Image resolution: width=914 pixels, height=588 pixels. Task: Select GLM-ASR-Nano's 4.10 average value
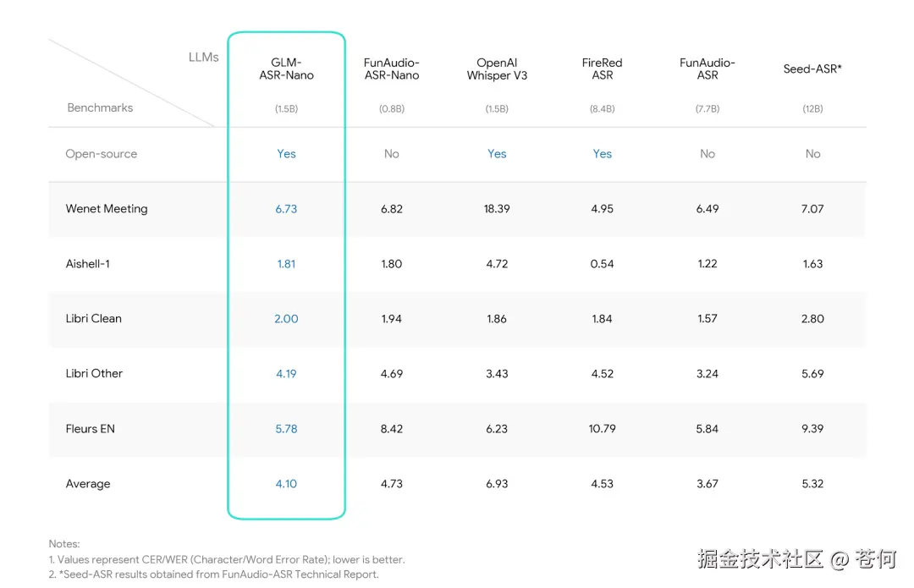(286, 484)
